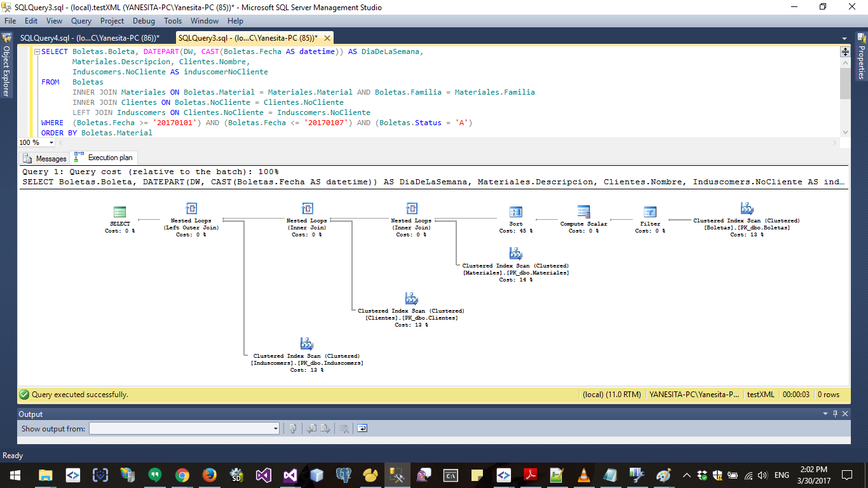Click the Filter operator icon
868x488 pixels.
(x=650, y=212)
